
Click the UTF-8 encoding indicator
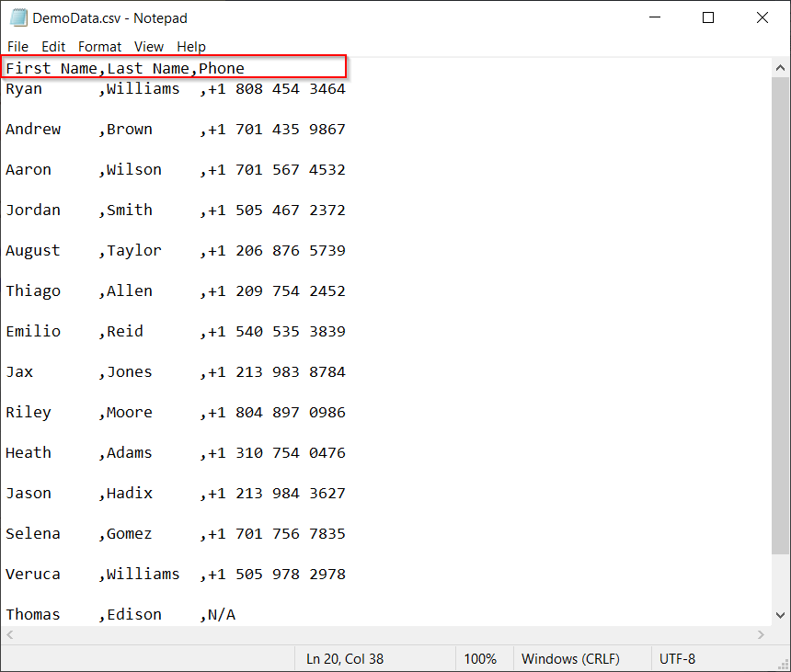(678, 658)
